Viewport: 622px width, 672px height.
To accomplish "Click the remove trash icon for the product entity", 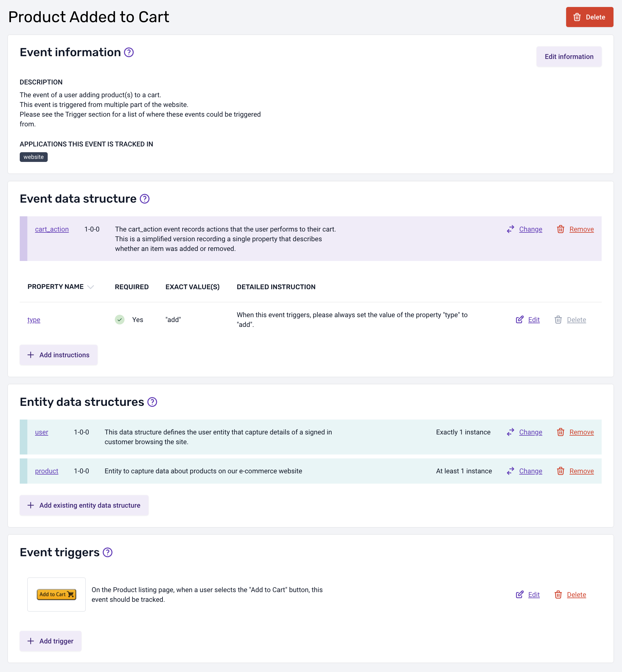I will [560, 471].
